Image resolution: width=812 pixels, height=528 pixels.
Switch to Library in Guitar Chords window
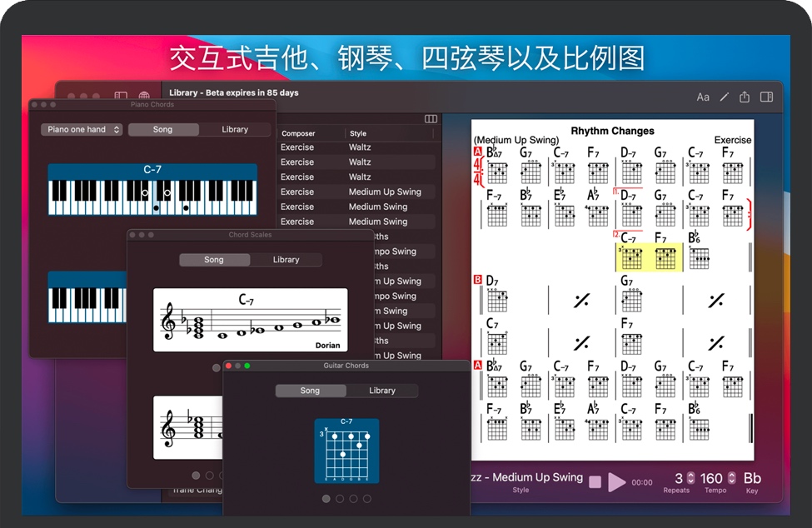[382, 391]
